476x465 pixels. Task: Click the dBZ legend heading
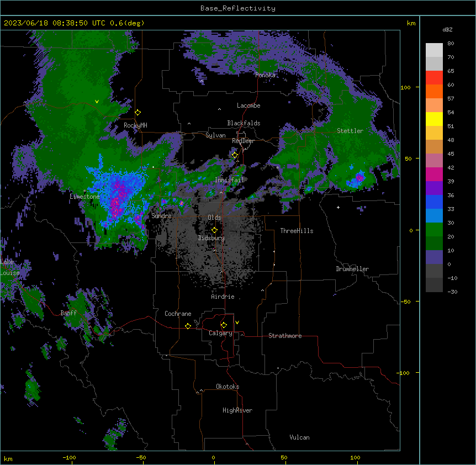(x=447, y=30)
